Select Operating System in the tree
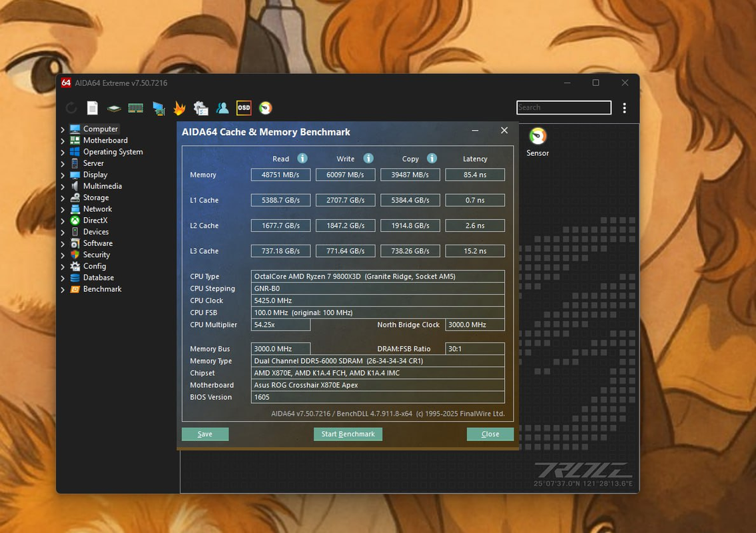The width and height of the screenshot is (756, 533). coord(113,152)
